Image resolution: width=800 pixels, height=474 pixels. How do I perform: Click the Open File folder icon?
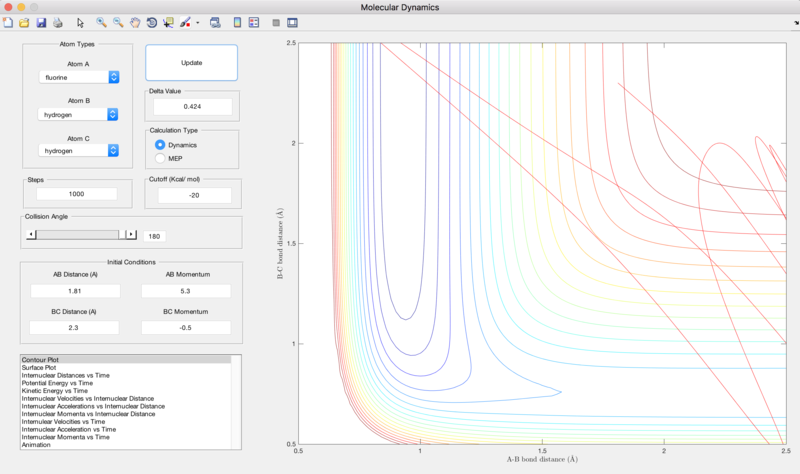tap(24, 22)
